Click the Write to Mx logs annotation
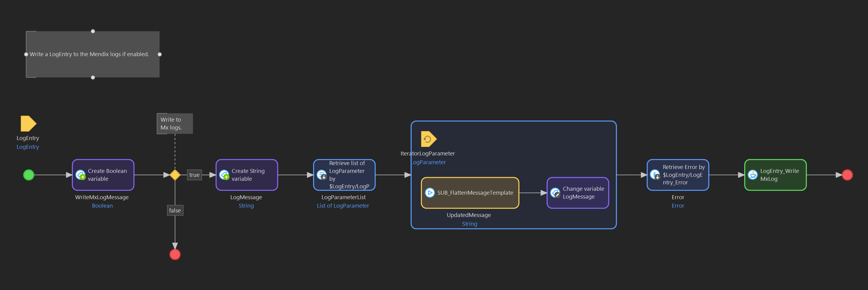 tap(175, 123)
